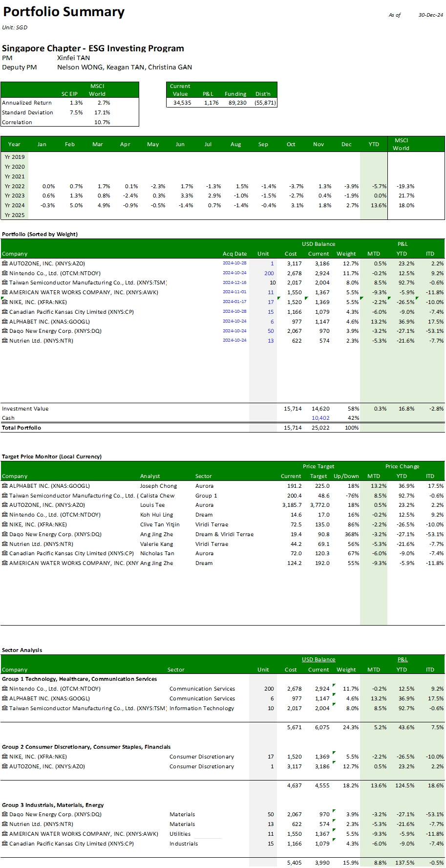Click the Yr 2024 row label
This screenshot has width=446, height=868.
pyautogui.click(x=15, y=205)
